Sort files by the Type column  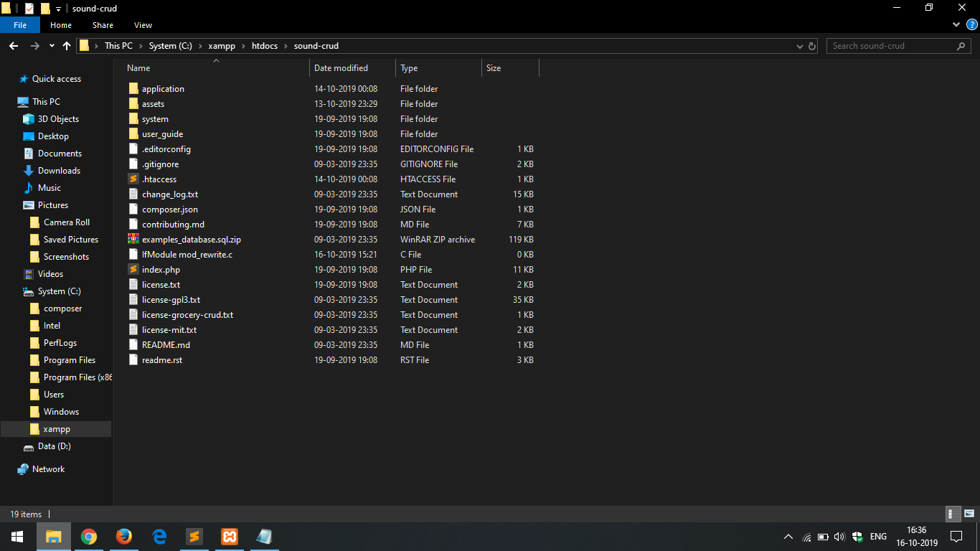tap(439, 68)
